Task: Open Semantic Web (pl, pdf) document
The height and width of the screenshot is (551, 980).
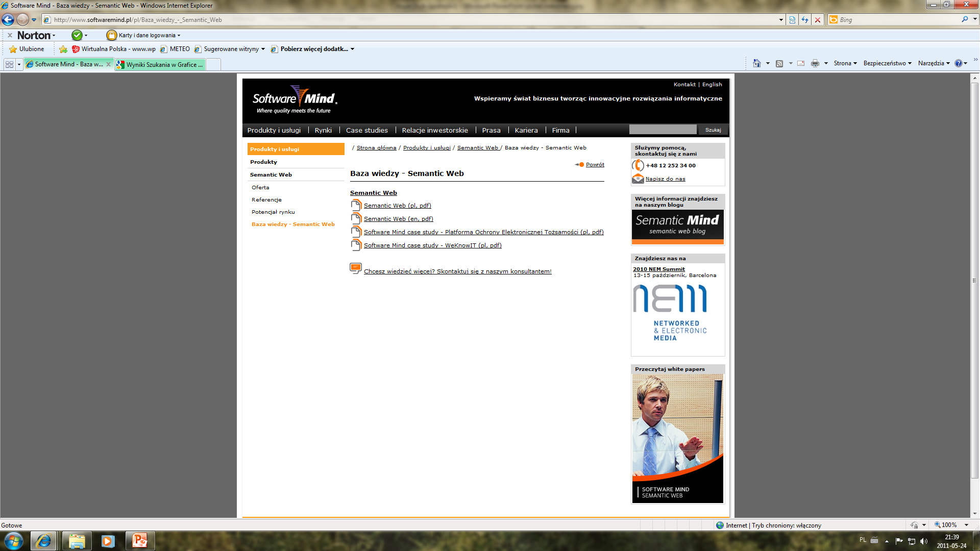Action: [398, 206]
